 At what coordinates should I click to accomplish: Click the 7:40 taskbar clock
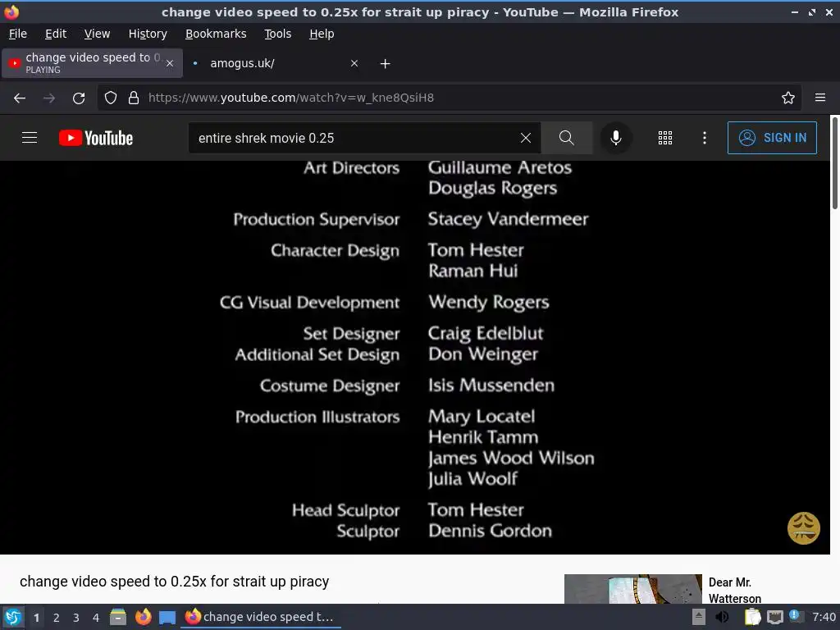click(x=824, y=617)
